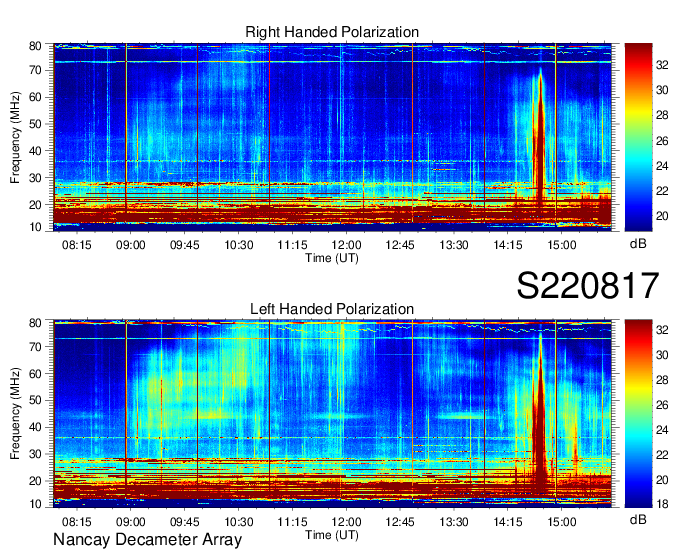Click the 'Right Handed Polarization' plot title
The width and height of the screenshot is (680, 552).
point(332,32)
